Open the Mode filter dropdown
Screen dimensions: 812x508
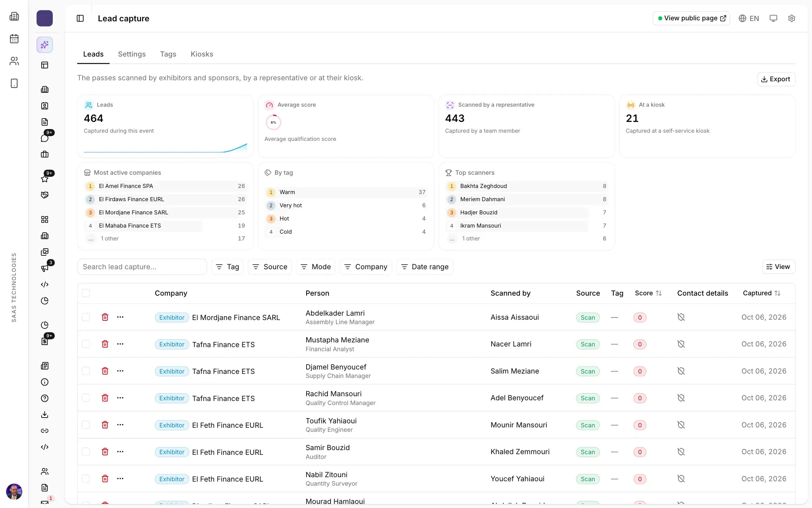[x=316, y=267]
